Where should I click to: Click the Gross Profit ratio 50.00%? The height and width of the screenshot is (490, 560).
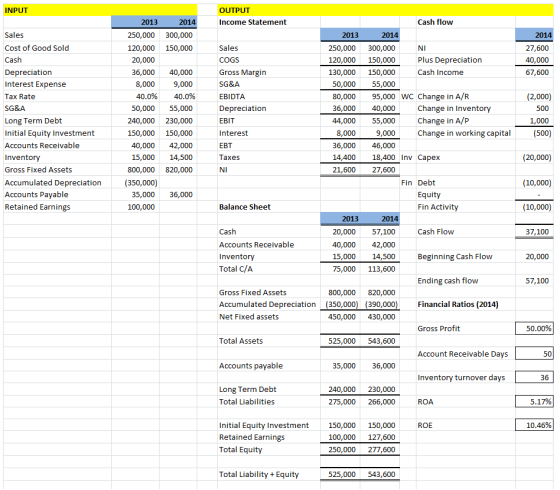click(x=534, y=329)
